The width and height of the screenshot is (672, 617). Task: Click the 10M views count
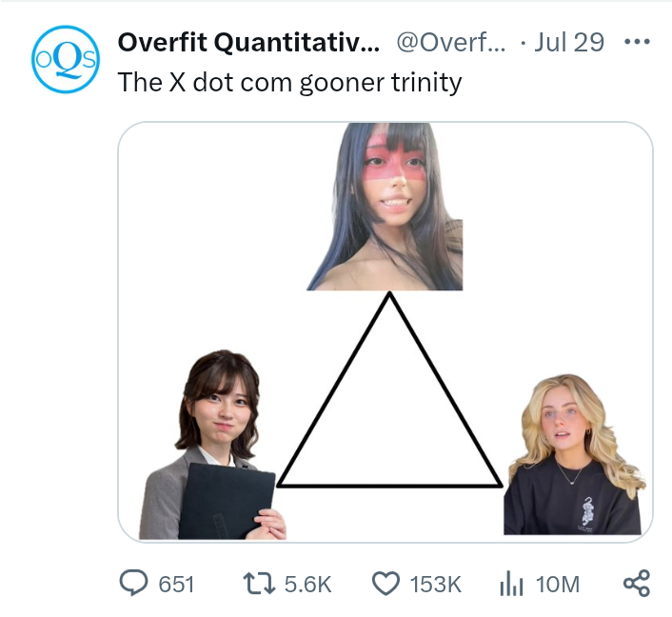coord(558,584)
